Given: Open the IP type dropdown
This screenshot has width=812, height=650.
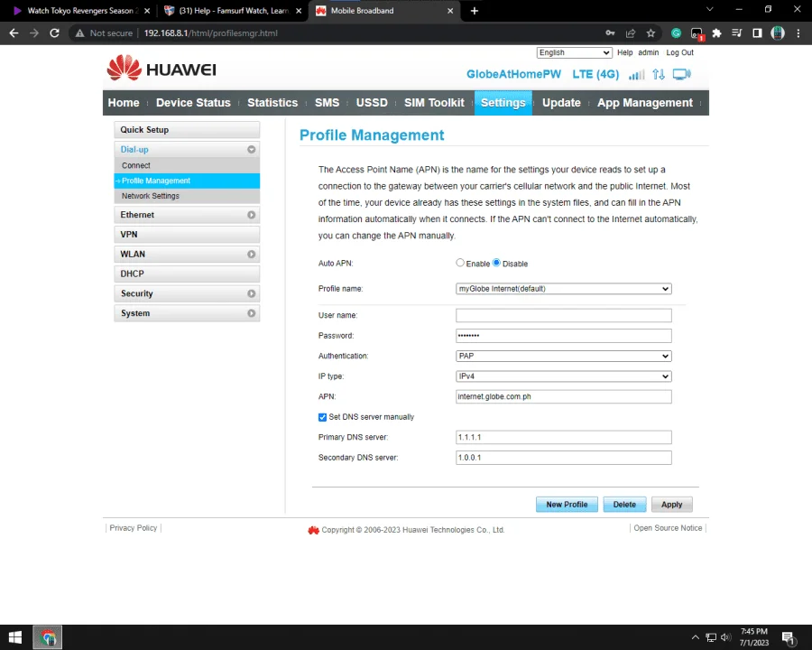Looking at the screenshot, I should (563, 376).
